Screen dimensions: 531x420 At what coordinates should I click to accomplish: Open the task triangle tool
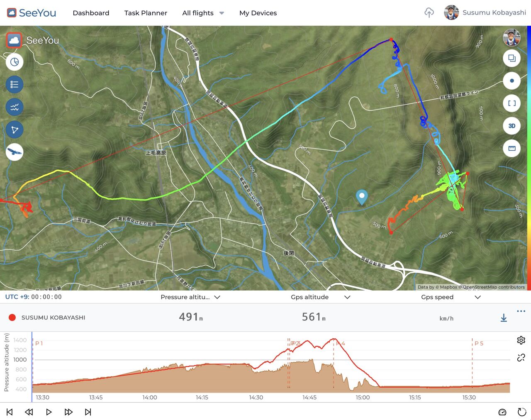[x=15, y=129]
